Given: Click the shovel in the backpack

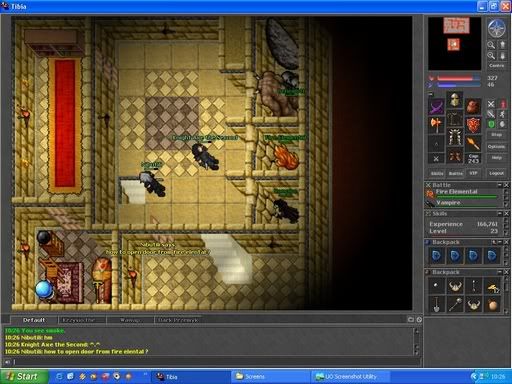Looking at the screenshot, I should pos(436,305).
